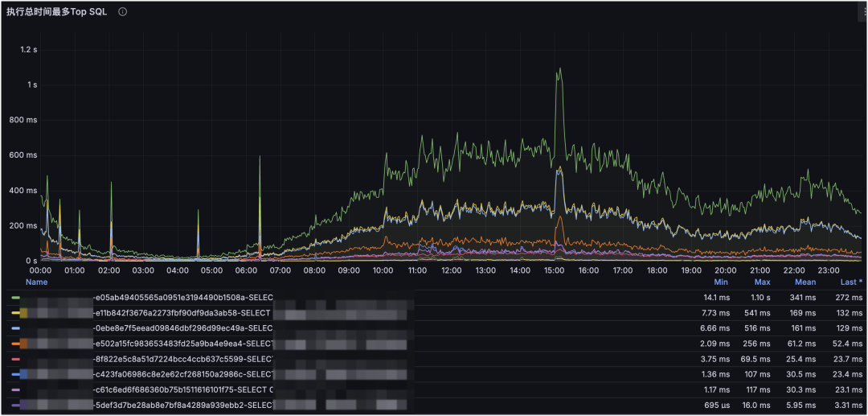Sort legend by Name column header
This screenshot has height=416, width=868.
click(x=36, y=282)
